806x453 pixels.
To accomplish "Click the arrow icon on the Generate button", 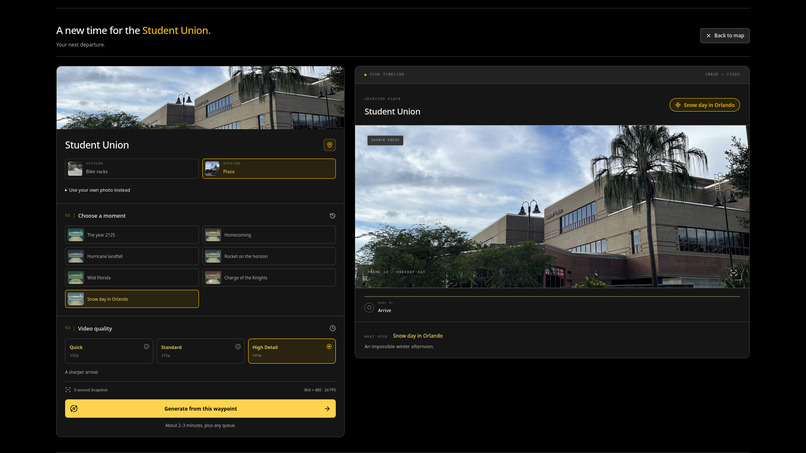I will (327, 409).
